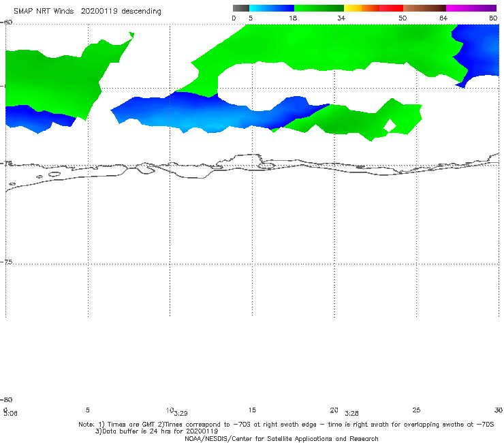504x443 pixels.
Task: Select the green 18-34 color bar segment
Action: [x=319, y=8]
